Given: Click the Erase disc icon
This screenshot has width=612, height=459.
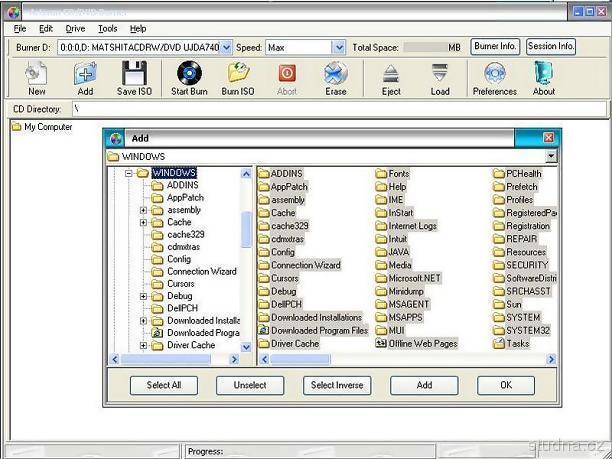Looking at the screenshot, I should point(336,78).
